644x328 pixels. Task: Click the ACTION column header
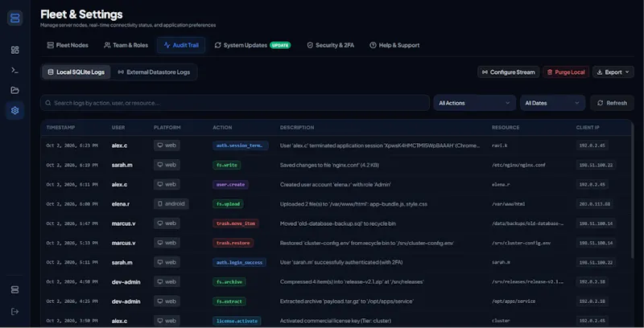[x=222, y=128]
